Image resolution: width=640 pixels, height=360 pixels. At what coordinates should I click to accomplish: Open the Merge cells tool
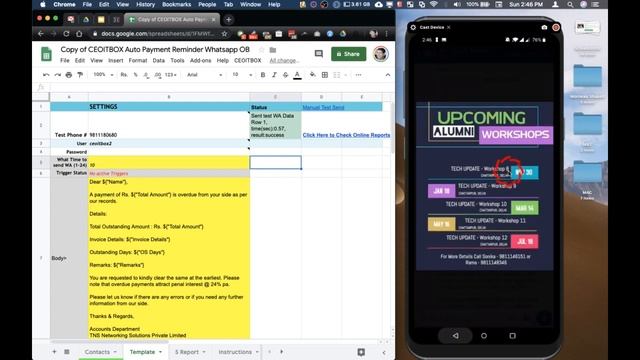tap(337, 75)
